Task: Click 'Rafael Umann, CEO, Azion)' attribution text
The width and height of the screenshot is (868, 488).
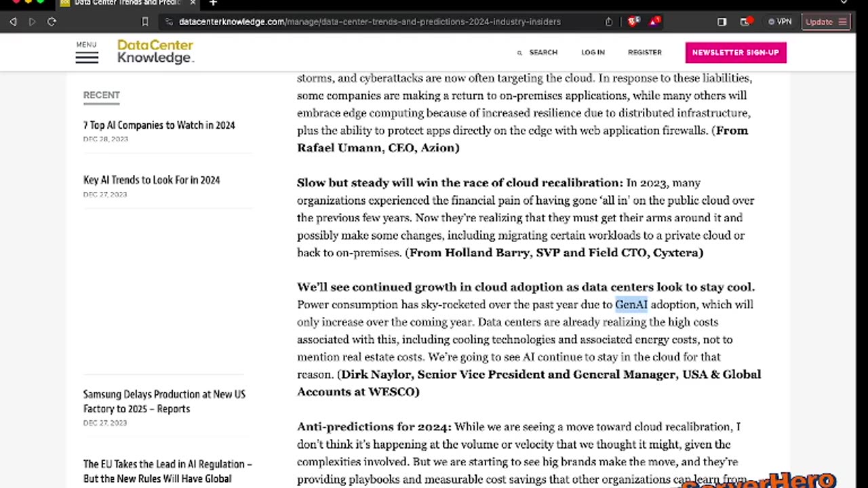Action: point(378,148)
